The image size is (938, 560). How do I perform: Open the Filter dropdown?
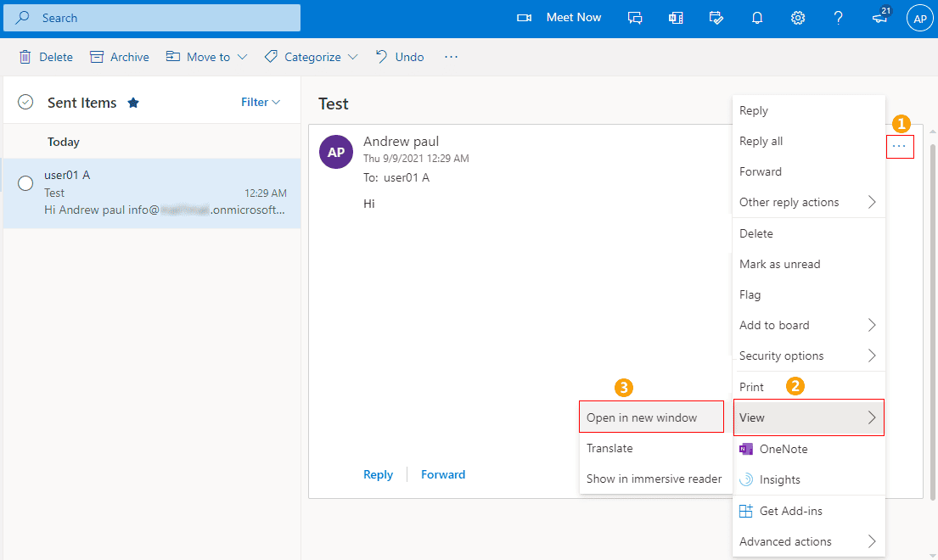pyautogui.click(x=260, y=102)
